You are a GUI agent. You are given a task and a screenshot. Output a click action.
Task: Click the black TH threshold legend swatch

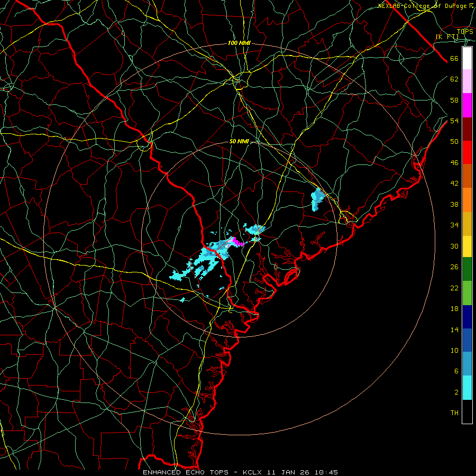click(467, 411)
